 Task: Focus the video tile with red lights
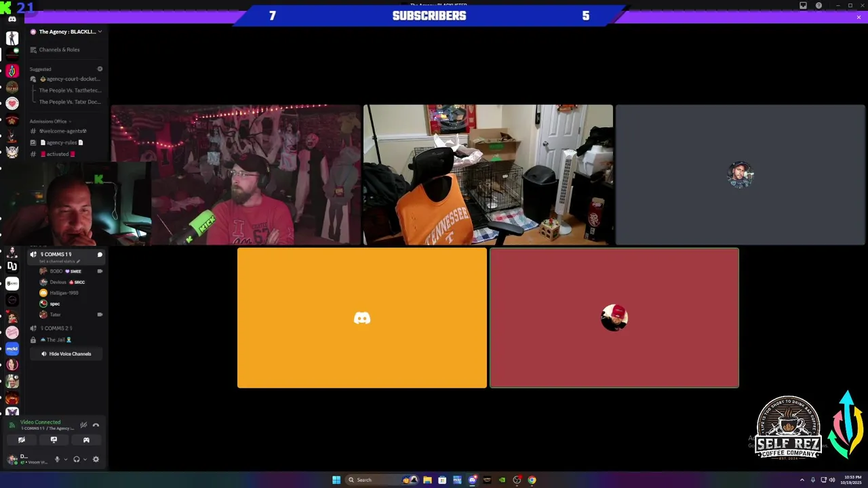pos(236,175)
